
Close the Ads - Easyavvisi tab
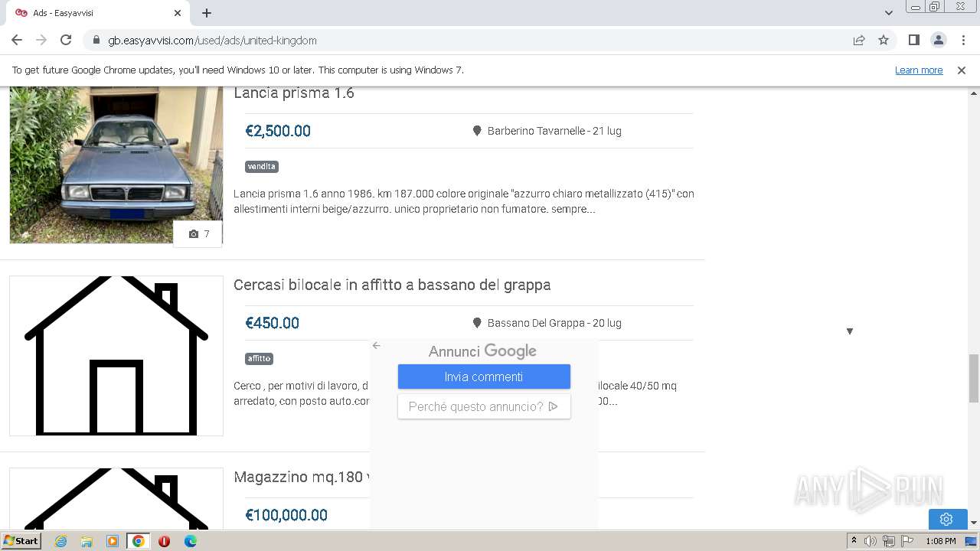tap(178, 13)
